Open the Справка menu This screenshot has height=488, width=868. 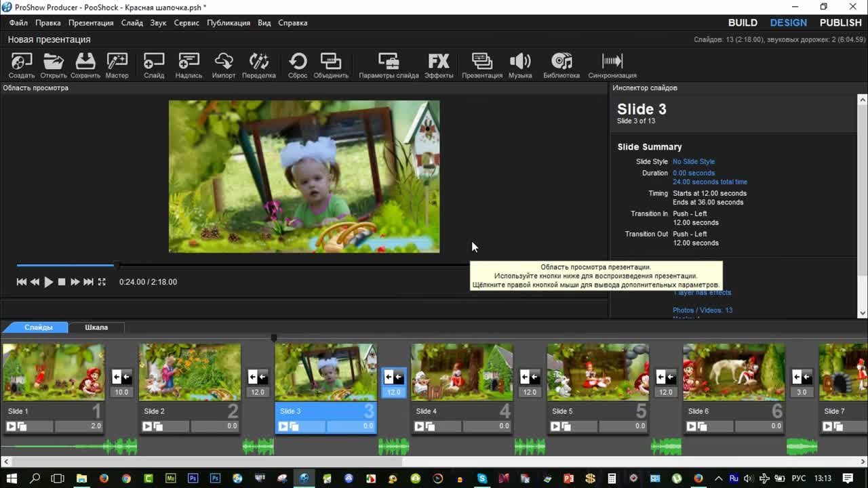click(293, 23)
